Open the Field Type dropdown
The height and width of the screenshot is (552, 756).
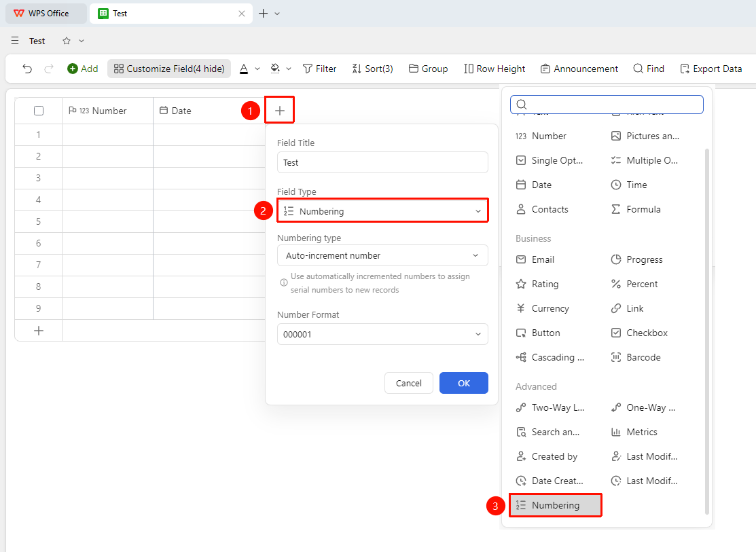[383, 210]
